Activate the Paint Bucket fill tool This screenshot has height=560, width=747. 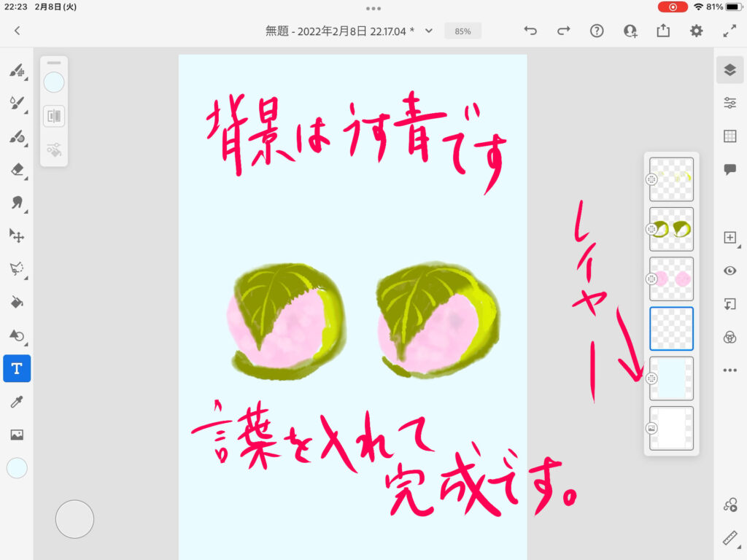(17, 301)
